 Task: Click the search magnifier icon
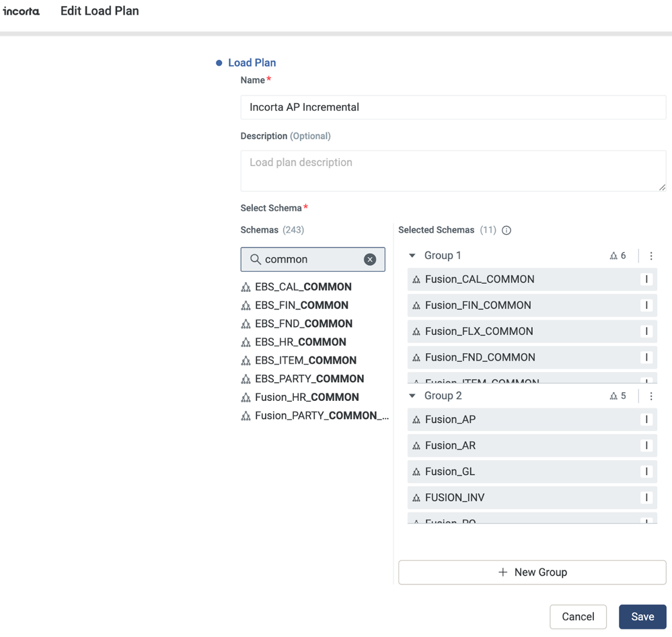coord(256,260)
